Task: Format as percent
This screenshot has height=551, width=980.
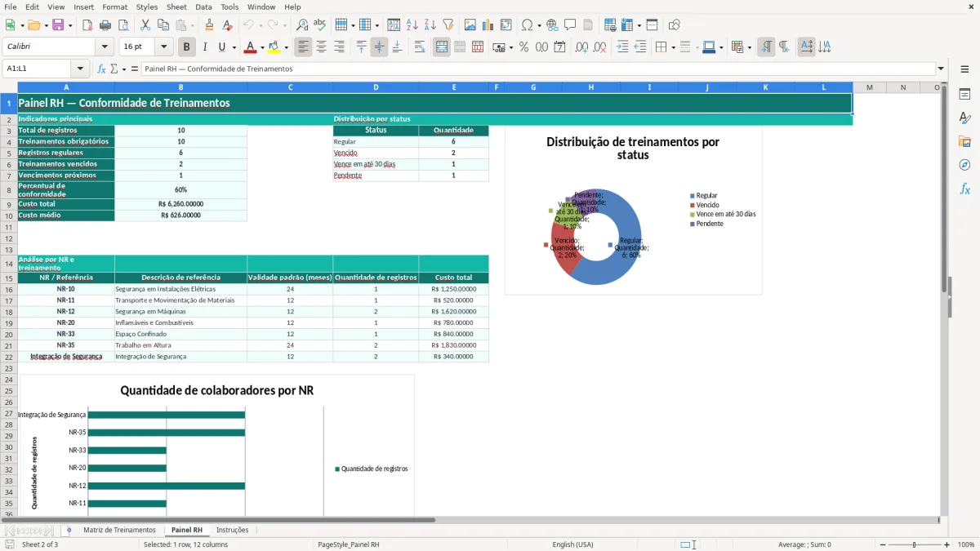Action: (523, 47)
